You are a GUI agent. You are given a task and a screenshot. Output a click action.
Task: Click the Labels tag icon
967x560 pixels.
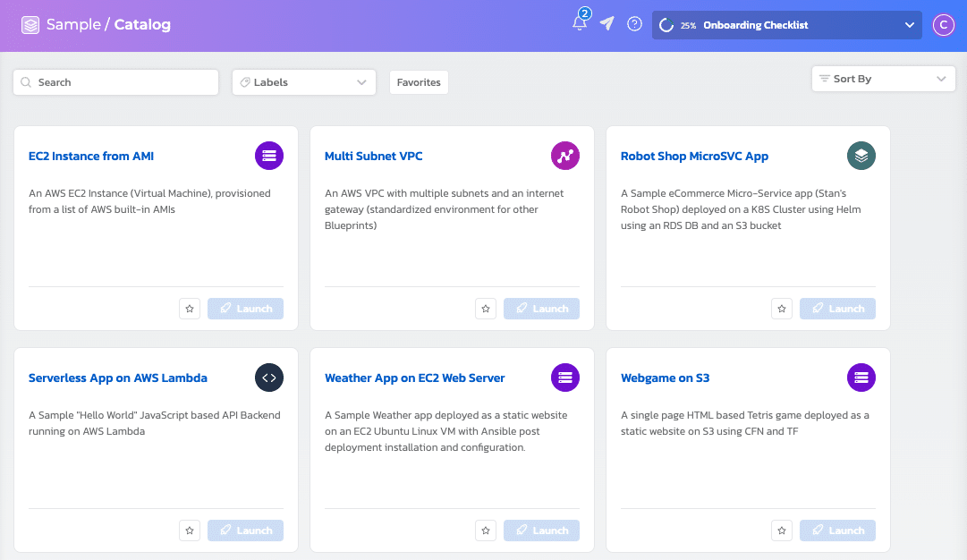[245, 82]
